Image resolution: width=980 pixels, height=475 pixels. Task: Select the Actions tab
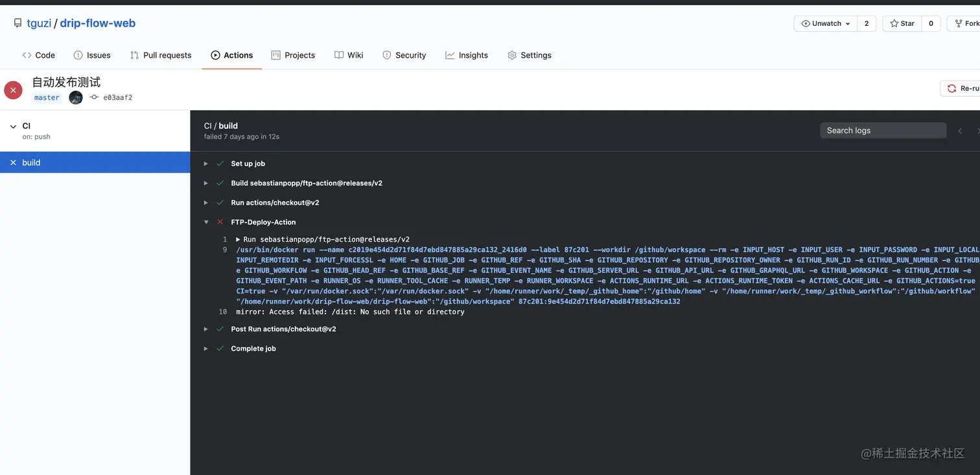click(231, 55)
